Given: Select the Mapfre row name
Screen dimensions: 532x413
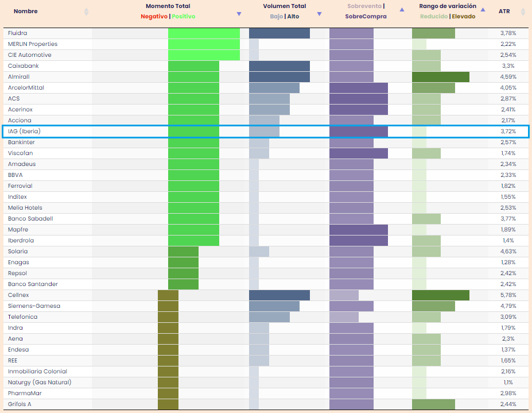Looking at the screenshot, I should point(18,229).
